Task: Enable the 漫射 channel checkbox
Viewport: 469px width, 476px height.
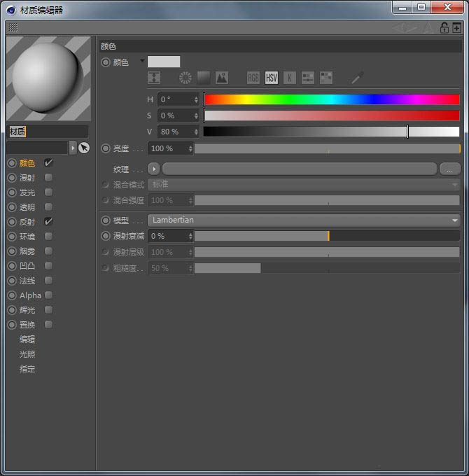Action: point(48,178)
